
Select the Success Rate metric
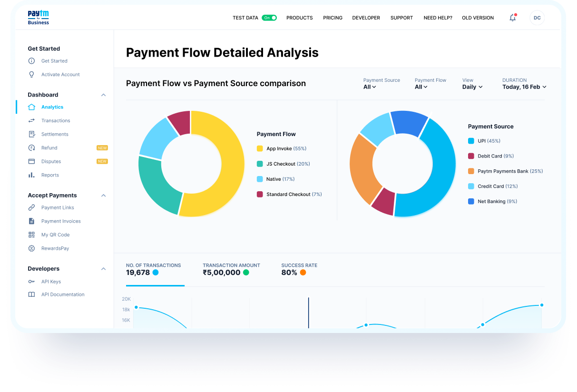(299, 269)
